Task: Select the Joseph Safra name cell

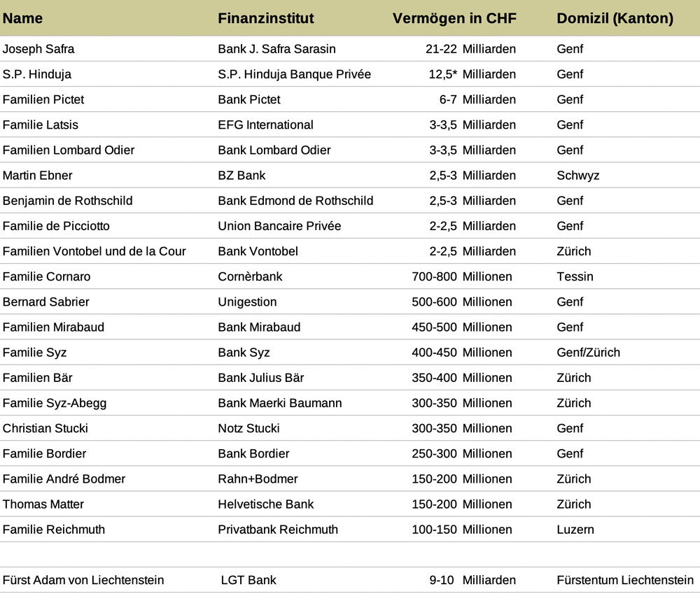Action: (x=38, y=49)
